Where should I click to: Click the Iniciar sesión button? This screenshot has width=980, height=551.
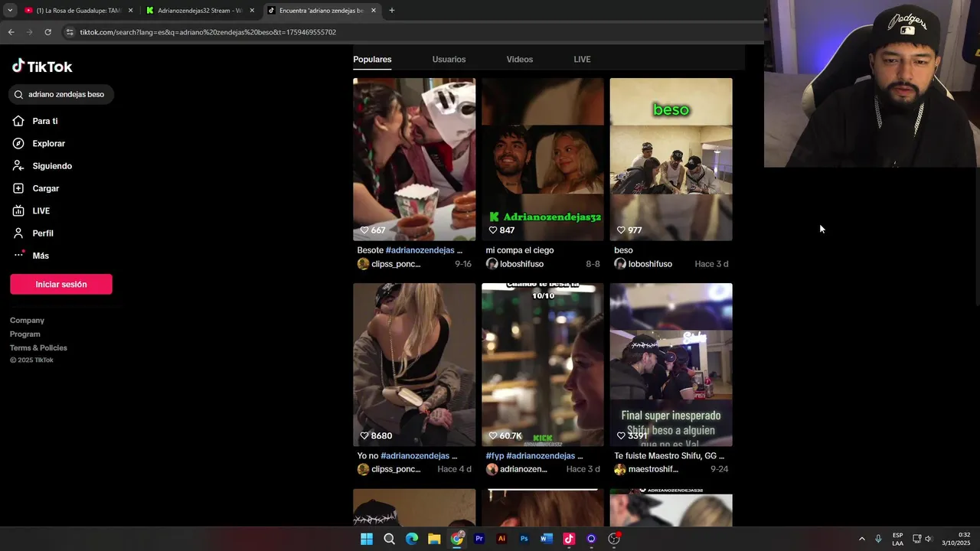pos(61,284)
